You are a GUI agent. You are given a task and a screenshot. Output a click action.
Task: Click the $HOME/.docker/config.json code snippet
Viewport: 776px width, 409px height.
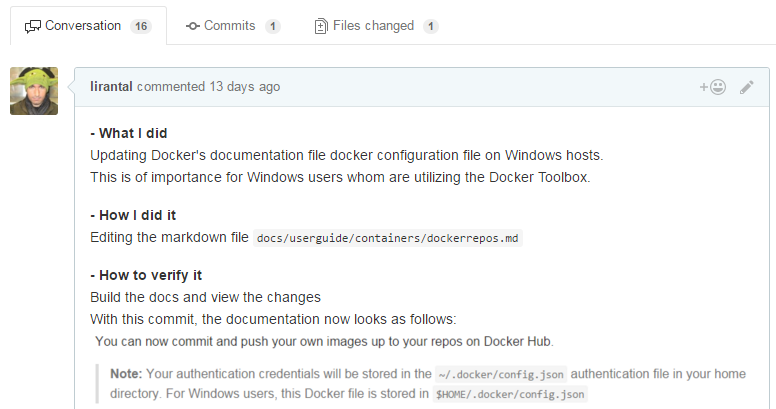point(510,395)
